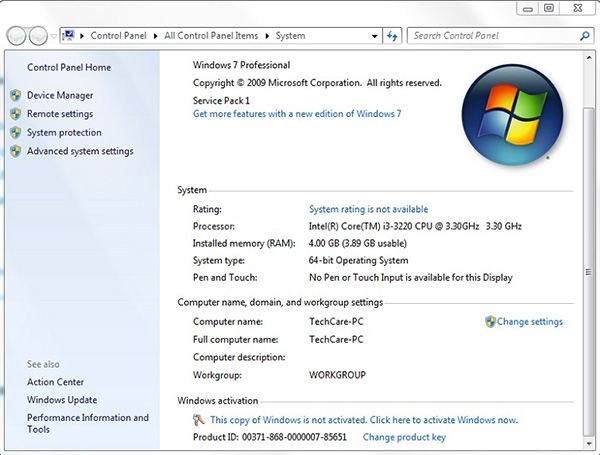Click the Forward navigation arrow button
The image size is (600, 455).
(38, 36)
